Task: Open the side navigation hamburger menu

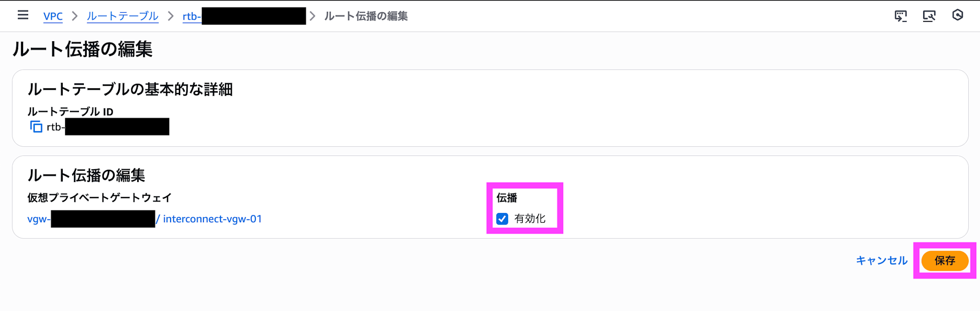Action: click(23, 15)
